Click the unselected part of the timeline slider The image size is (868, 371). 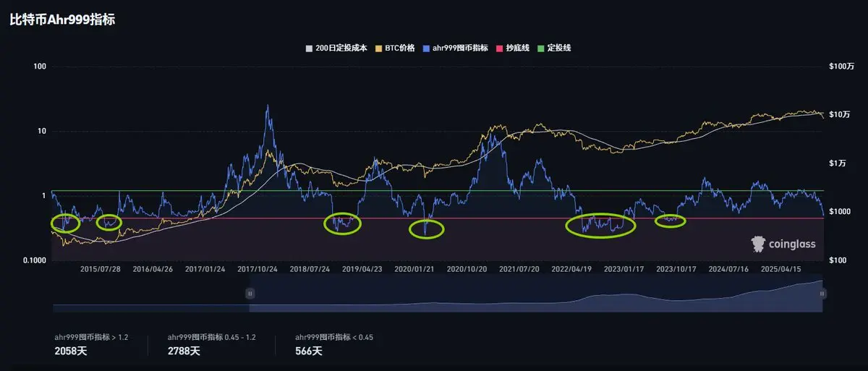point(151,295)
